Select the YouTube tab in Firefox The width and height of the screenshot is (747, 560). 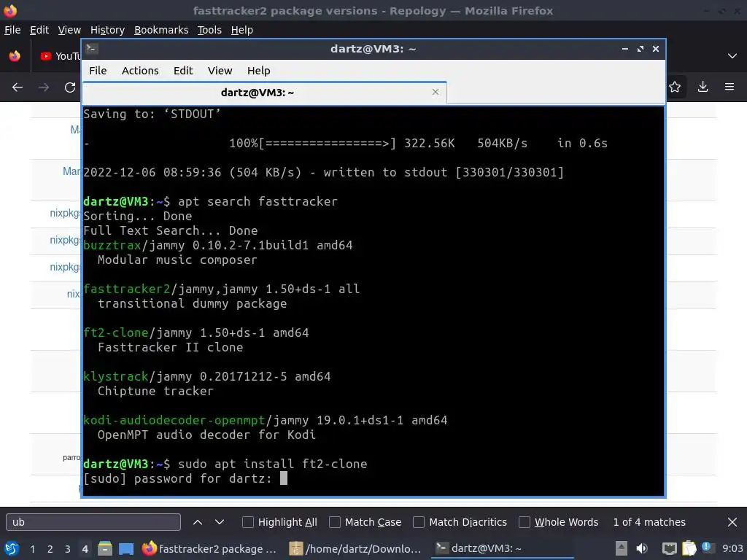pyautogui.click(x=58, y=56)
